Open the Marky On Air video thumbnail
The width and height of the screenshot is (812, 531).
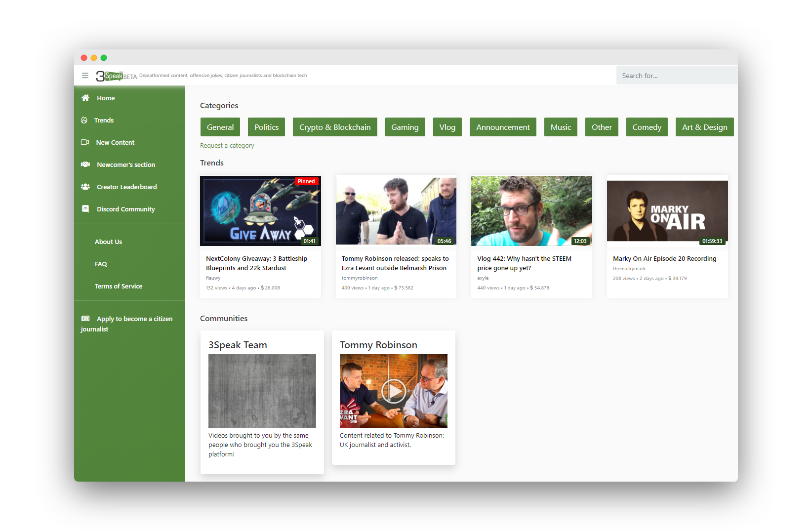point(667,211)
